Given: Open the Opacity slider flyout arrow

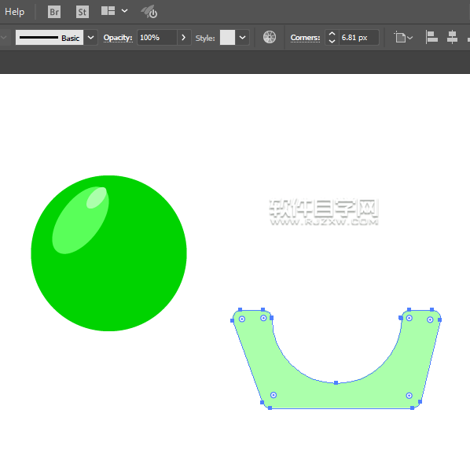Looking at the screenshot, I should 183,38.
